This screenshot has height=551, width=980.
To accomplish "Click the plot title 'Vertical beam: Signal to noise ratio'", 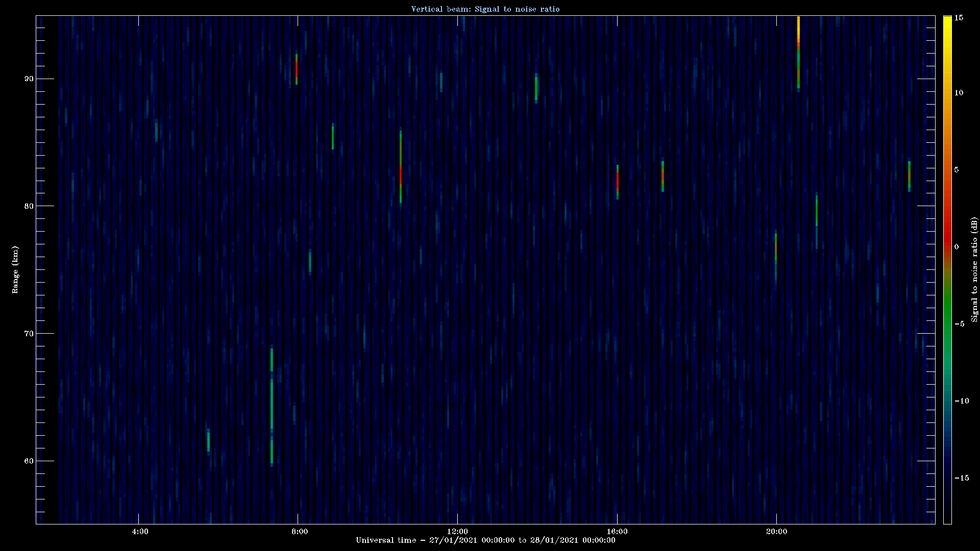I will point(485,9).
